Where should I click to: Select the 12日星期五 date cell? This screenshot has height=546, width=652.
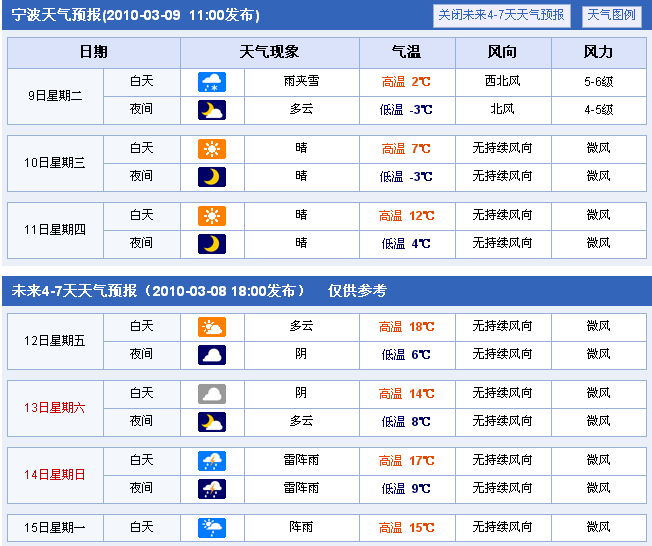click(55, 341)
